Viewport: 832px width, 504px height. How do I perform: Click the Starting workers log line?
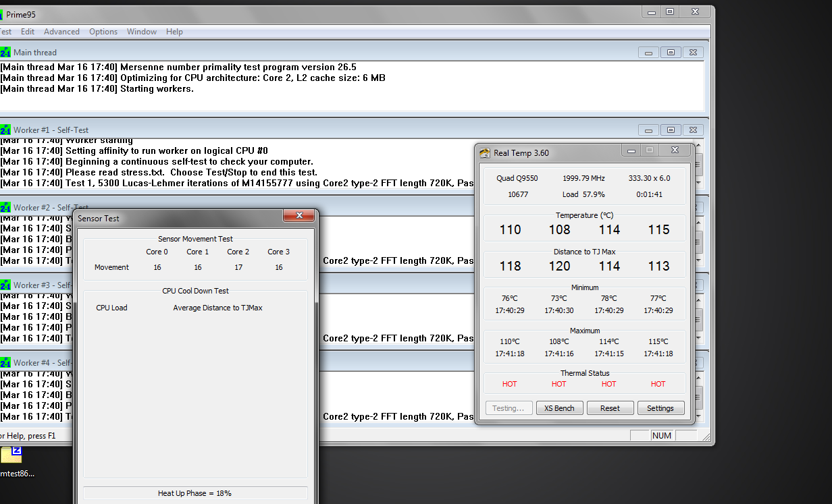pyautogui.click(x=97, y=88)
